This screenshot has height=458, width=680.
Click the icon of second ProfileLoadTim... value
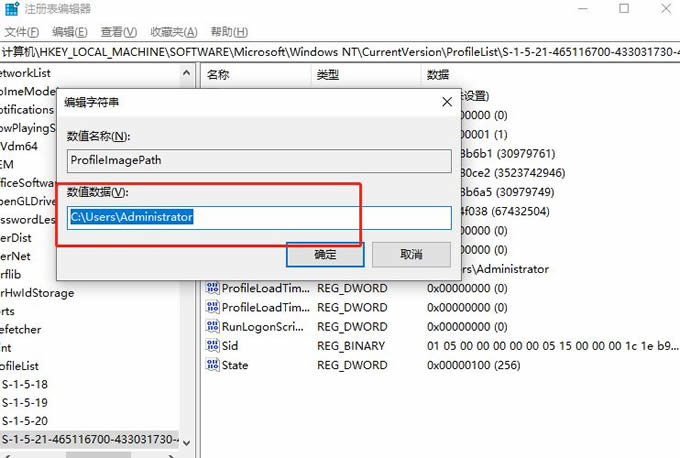coord(212,307)
